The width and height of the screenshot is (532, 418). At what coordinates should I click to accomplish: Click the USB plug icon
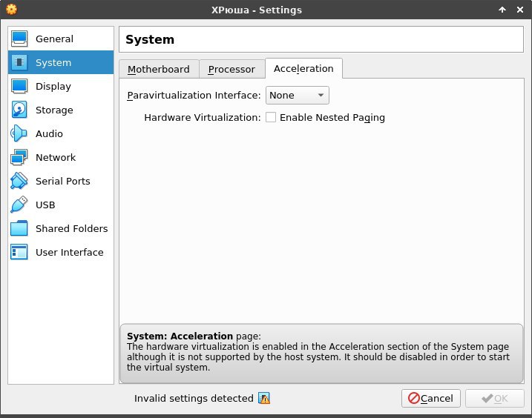point(19,205)
